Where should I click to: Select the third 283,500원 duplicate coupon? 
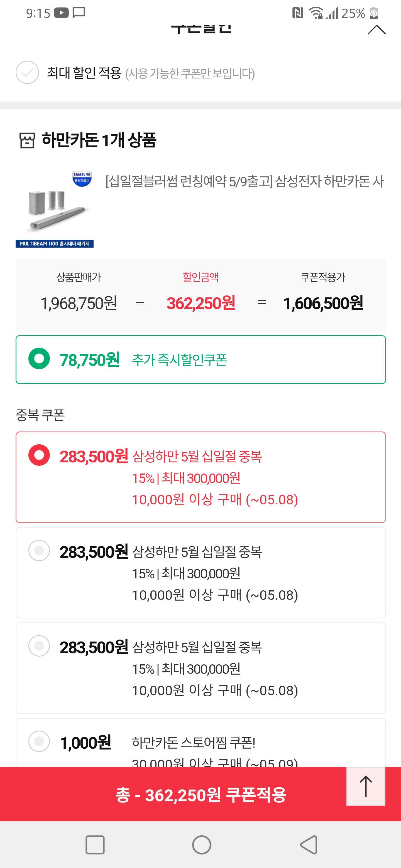click(39, 646)
